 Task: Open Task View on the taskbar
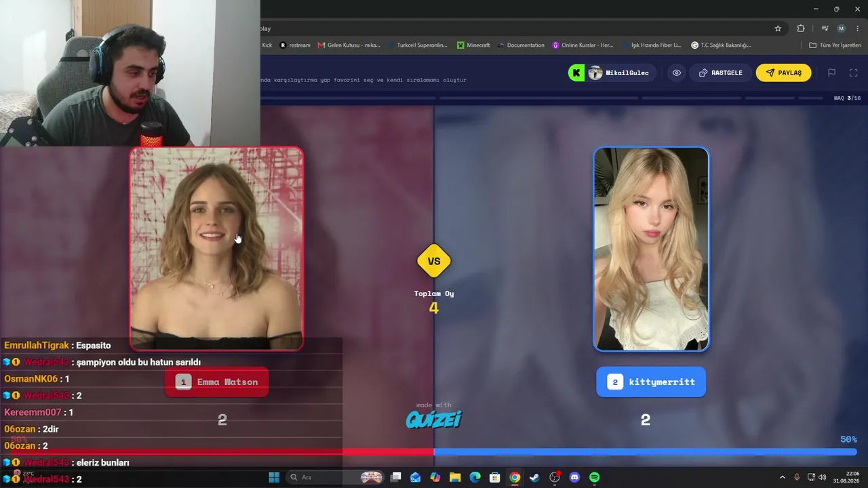pyautogui.click(x=396, y=477)
